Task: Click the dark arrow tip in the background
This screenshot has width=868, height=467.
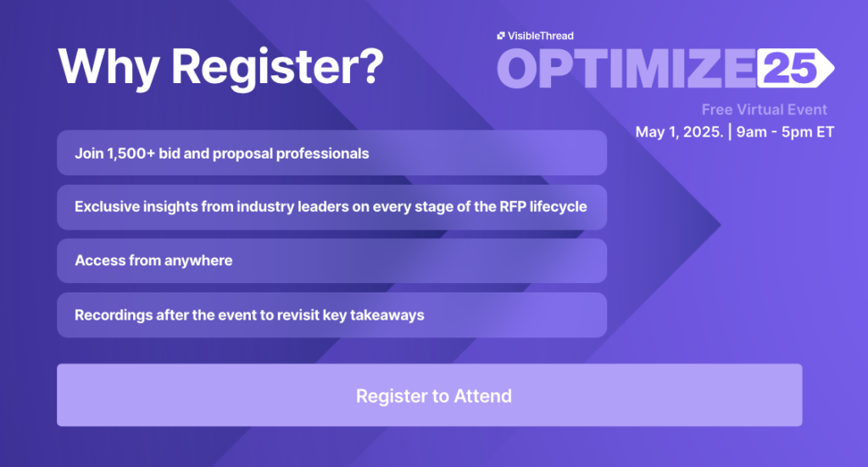Action: [x=708, y=225]
